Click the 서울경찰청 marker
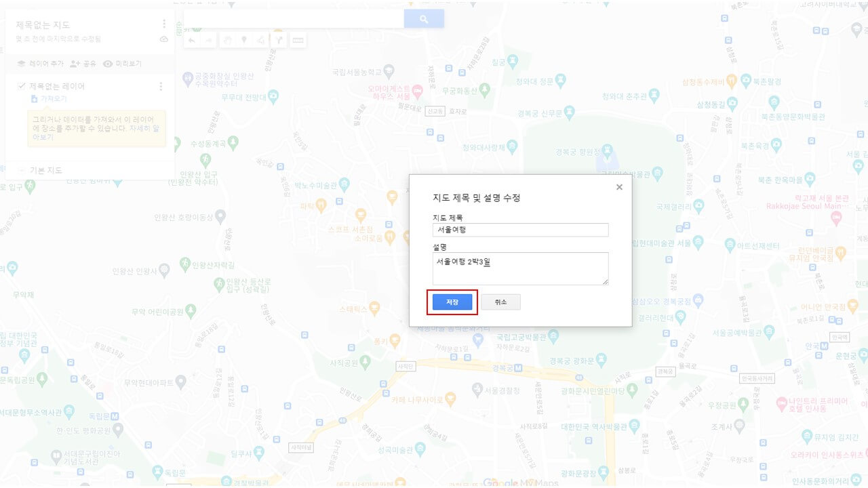This screenshot has width=868, height=488. (x=477, y=390)
